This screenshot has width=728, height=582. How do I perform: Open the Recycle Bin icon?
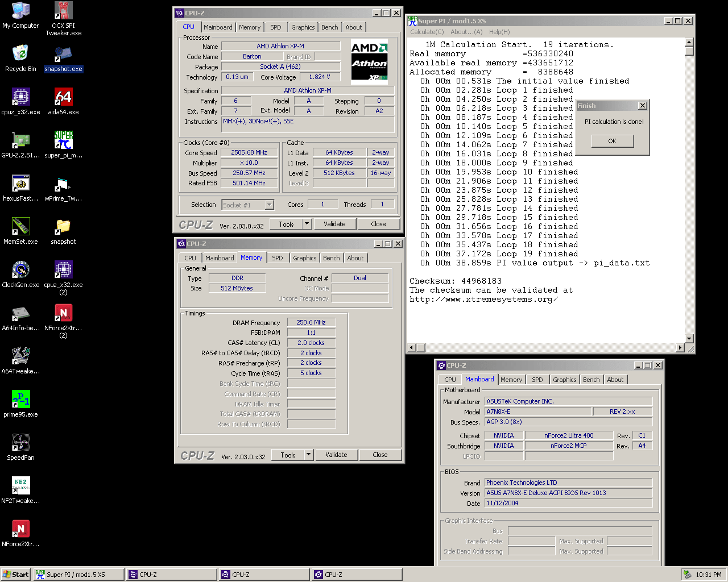[x=20, y=59]
